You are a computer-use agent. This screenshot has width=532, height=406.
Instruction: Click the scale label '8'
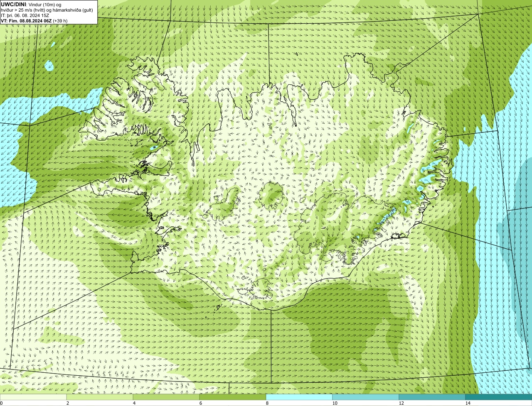click(x=267, y=403)
